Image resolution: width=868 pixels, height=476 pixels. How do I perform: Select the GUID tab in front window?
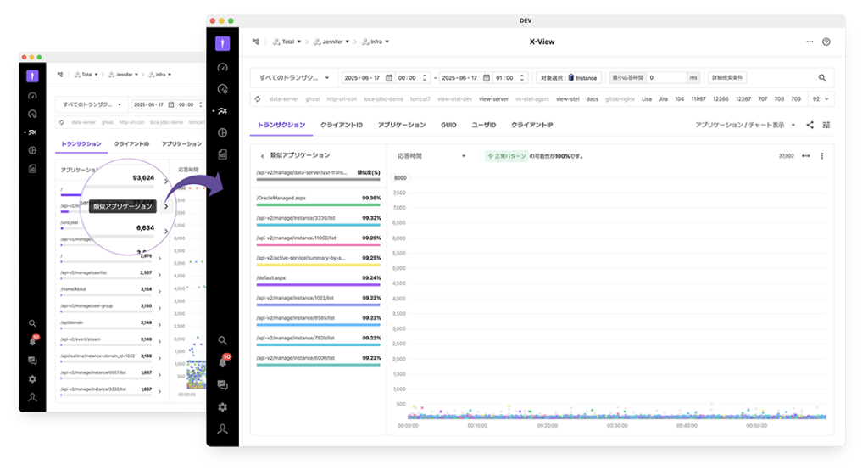[448, 125]
